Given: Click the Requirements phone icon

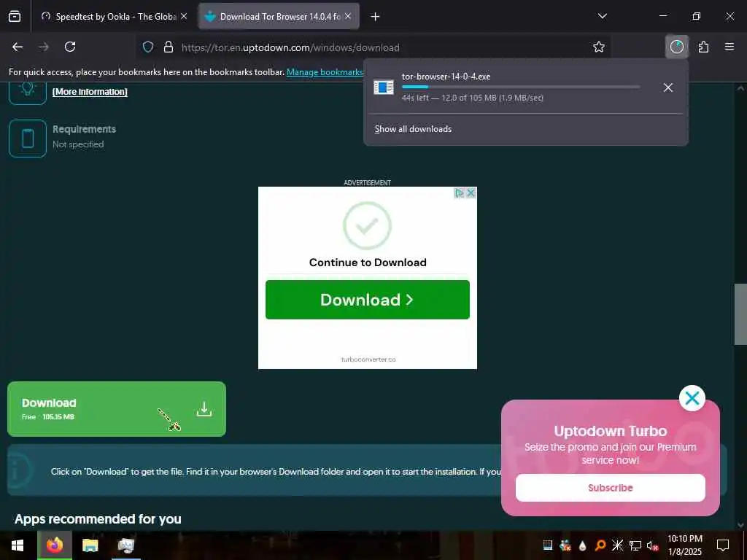Looking at the screenshot, I should click(x=28, y=139).
